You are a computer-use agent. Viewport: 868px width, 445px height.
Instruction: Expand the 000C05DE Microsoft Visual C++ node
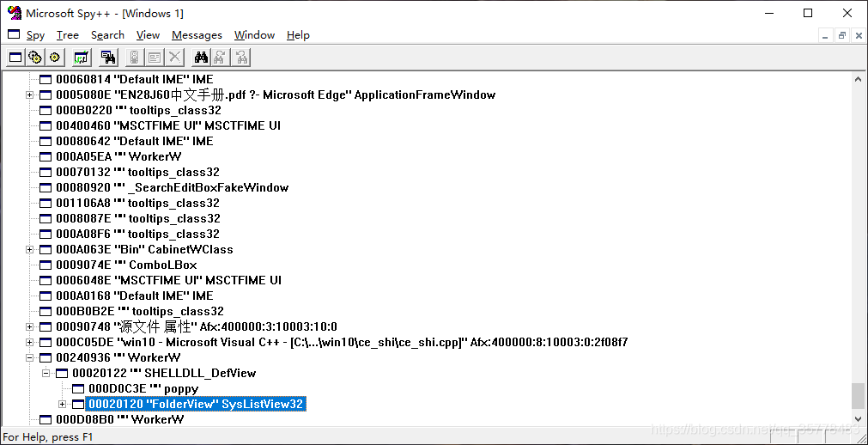(x=29, y=342)
